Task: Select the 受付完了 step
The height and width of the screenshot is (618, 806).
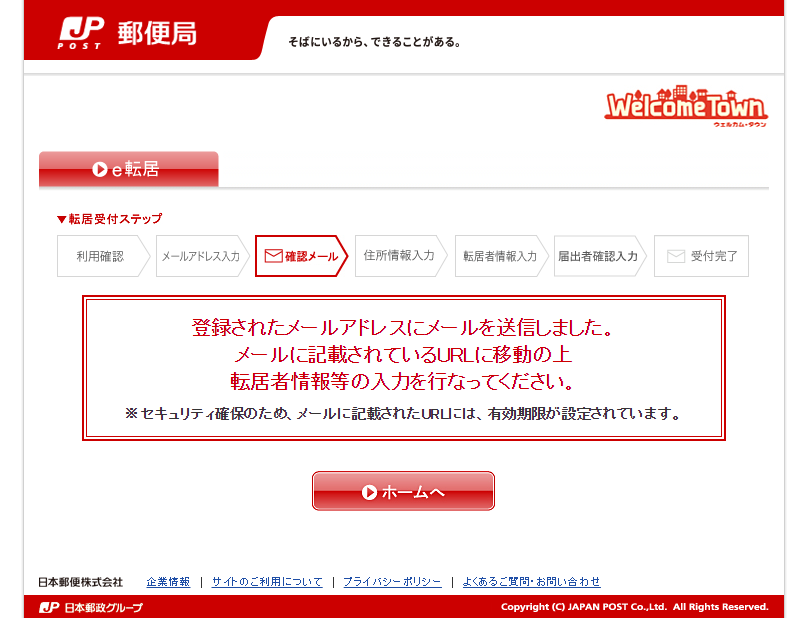Action: tap(701, 256)
